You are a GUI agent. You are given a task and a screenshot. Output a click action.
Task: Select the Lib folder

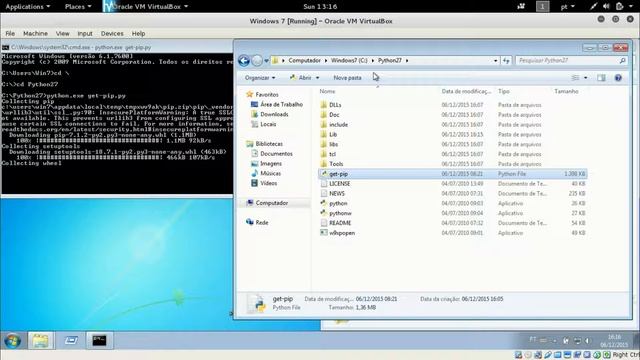(x=333, y=134)
